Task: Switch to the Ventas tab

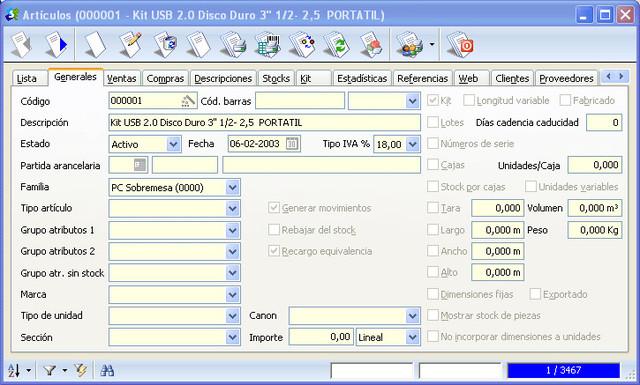Action: click(x=122, y=78)
